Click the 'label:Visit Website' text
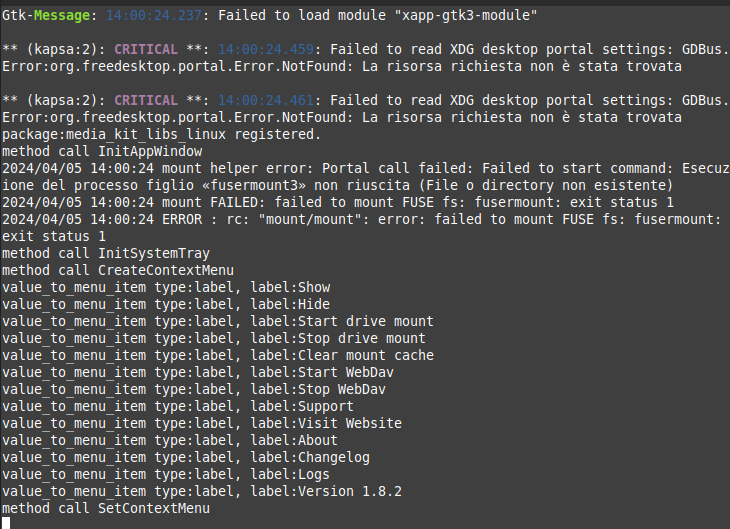730x529 pixels. click(326, 423)
